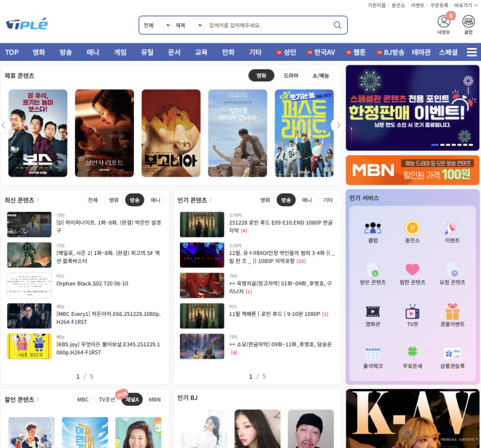Viewport: 481px width, 448px height.
Task: Open the 클럽 icon in header
Action: [468, 21]
